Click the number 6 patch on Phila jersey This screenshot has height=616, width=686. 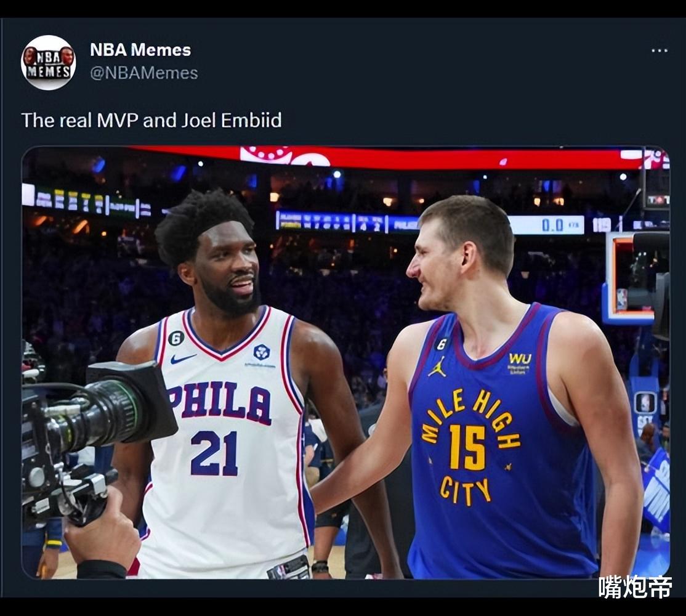(176, 338)
